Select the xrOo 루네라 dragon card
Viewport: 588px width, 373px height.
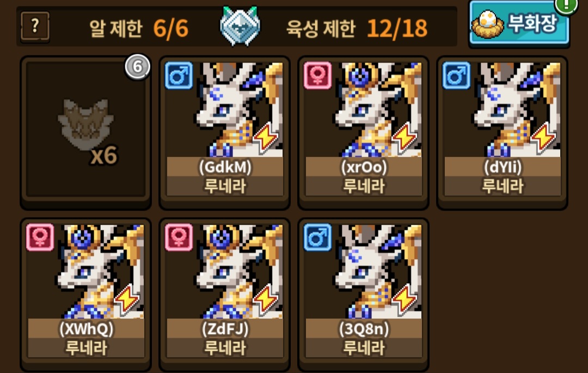pos(363,132)
